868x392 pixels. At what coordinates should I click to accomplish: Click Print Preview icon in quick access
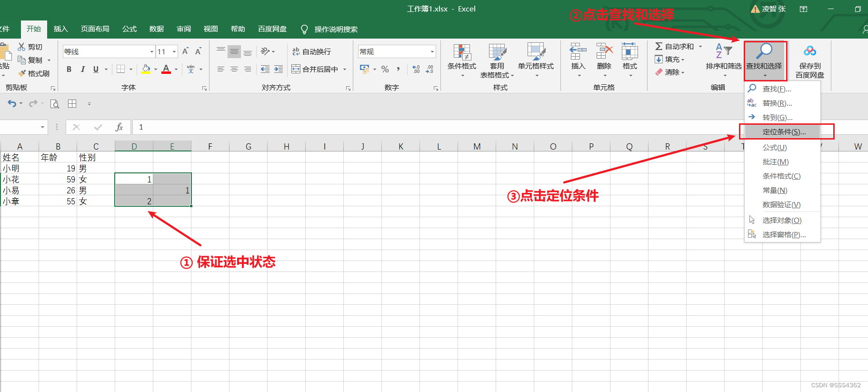click(x=55, y=103)
